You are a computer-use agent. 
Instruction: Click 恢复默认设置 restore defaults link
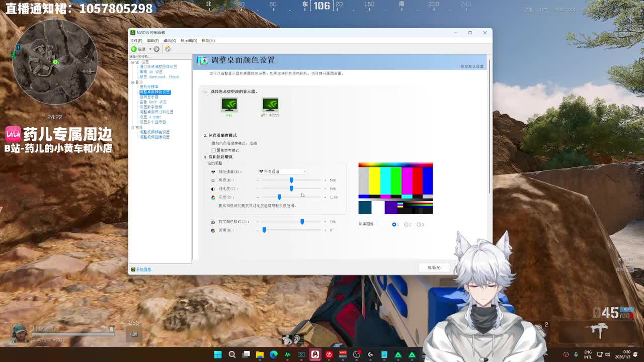472,66
